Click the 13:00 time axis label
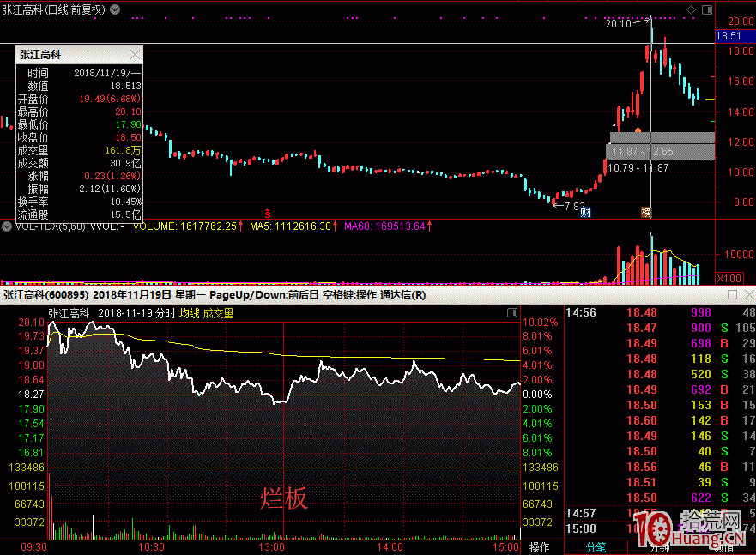The height and width of the screenshot is (555, 756). point(271,547)
